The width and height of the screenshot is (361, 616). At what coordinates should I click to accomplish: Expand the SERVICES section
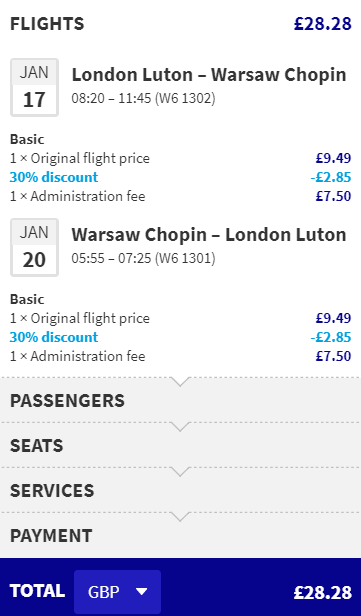tap(180, 490)
